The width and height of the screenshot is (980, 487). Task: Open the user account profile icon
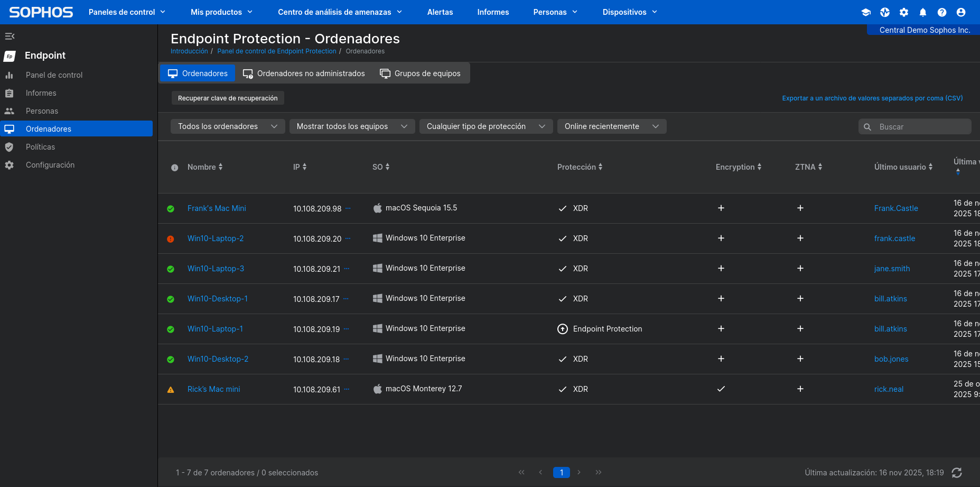(961, 12)
